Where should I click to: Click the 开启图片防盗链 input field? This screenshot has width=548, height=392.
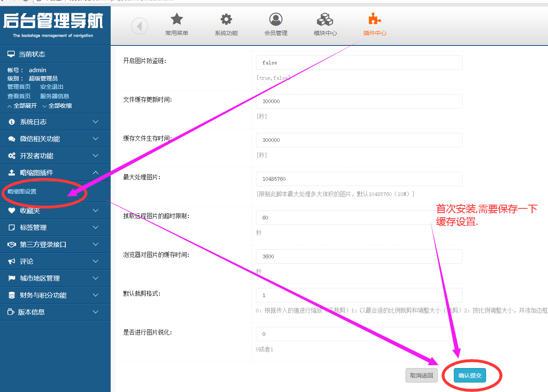pos(359,63)
